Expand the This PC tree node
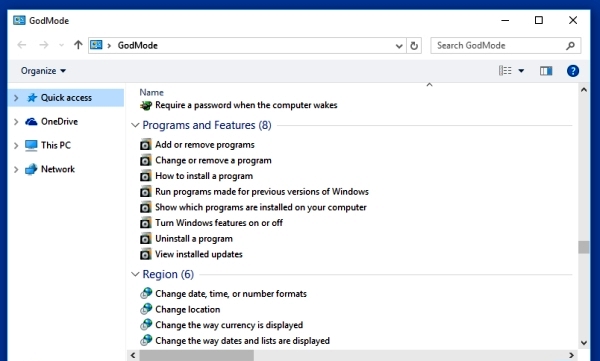 (16, 145)
